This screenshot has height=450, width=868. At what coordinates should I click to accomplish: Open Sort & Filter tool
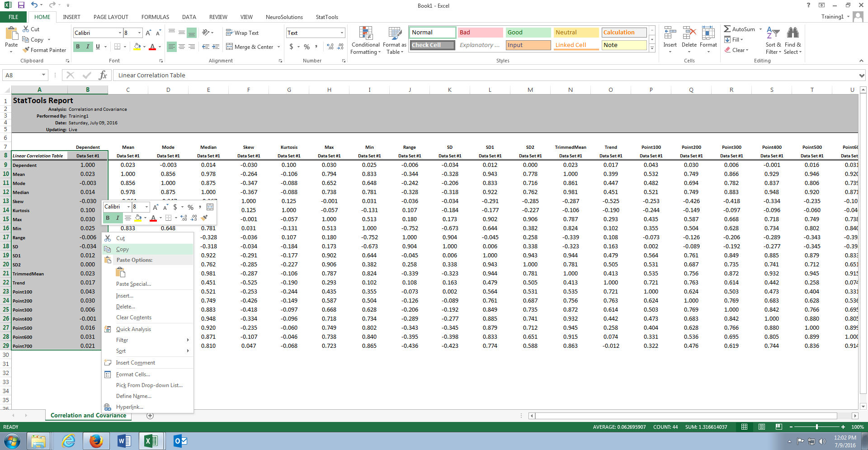[x=773, y=41]
